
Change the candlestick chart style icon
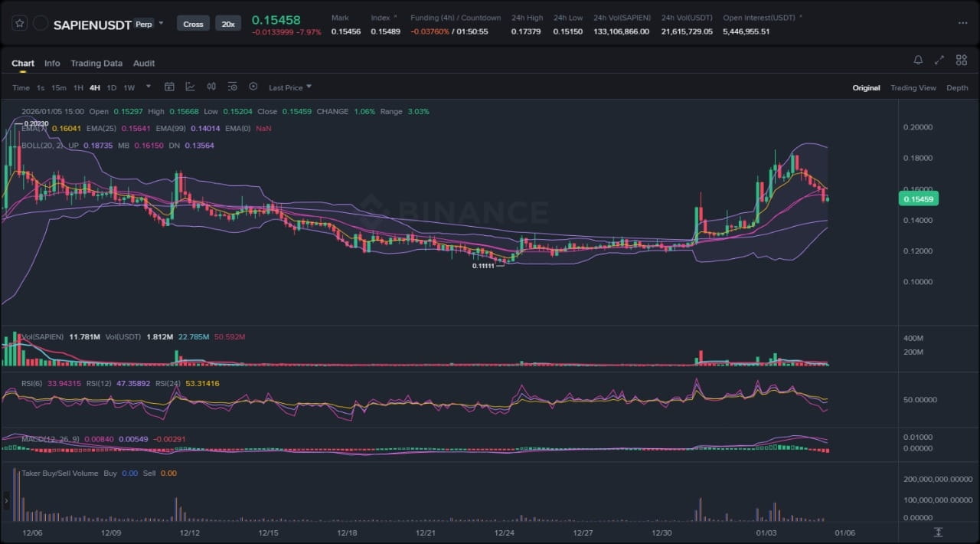[211, 87]
